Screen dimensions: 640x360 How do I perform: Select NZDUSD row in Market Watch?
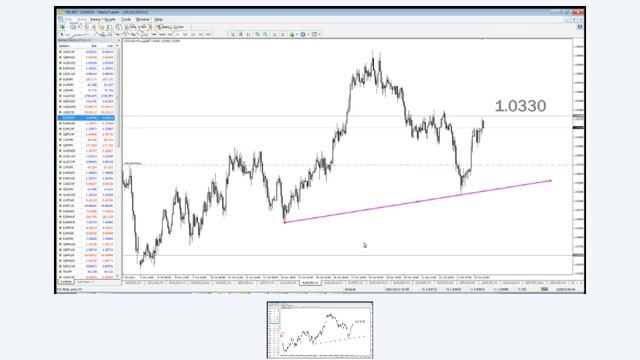(87, 101)
